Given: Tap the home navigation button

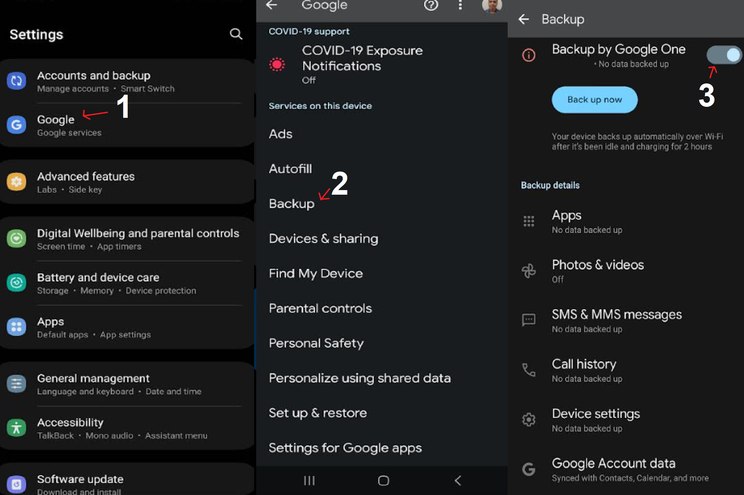Looking at the screenshot, I should click(x=383, y=481).
